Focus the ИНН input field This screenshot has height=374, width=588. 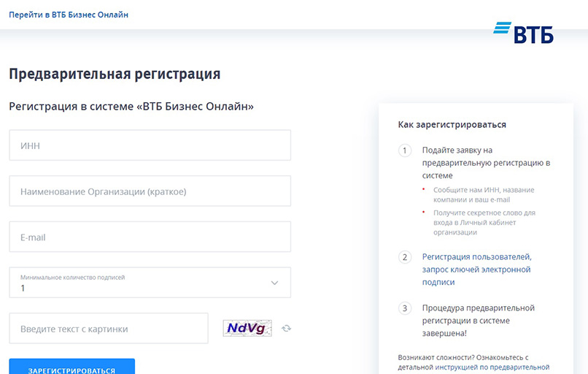click(x=150, y=145)
